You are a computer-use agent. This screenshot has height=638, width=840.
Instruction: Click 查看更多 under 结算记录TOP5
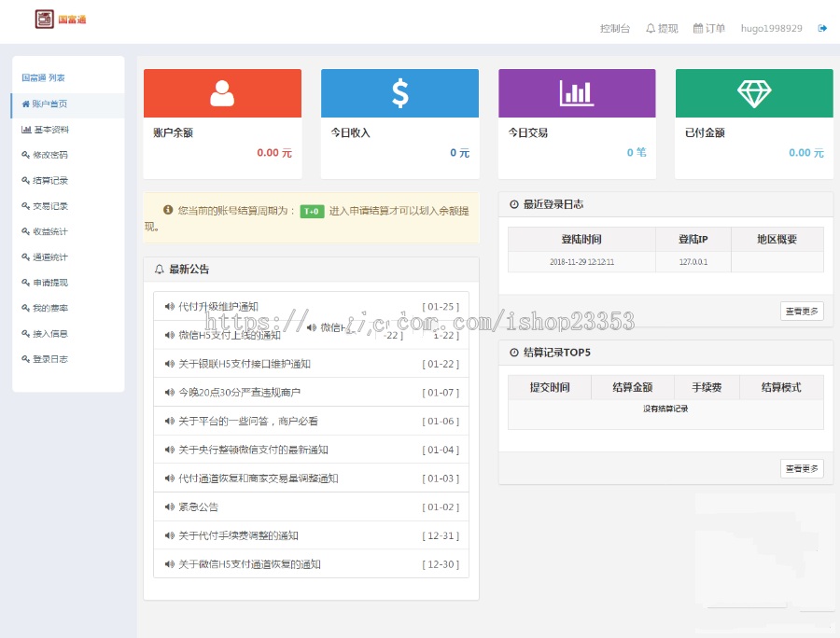pos(802,468)
